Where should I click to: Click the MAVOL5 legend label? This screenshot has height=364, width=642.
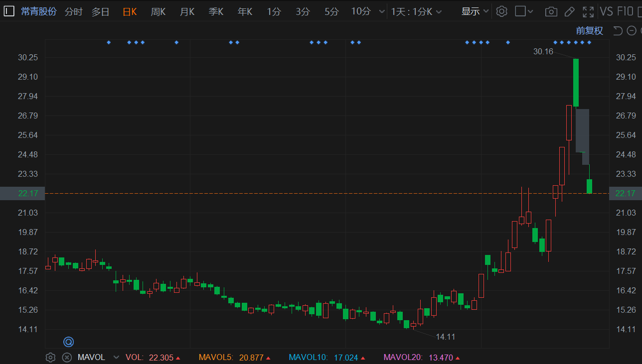(215, 357)
